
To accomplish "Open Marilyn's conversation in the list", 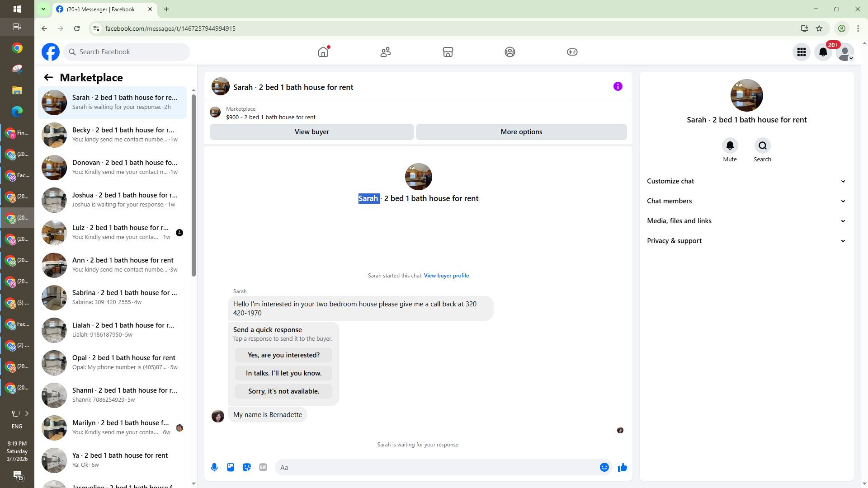I will click(112, 428).
